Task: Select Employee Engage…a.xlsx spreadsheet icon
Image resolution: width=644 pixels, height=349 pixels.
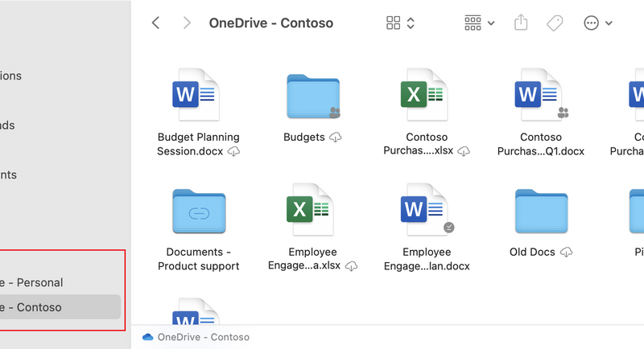Action: coord(312,212)
